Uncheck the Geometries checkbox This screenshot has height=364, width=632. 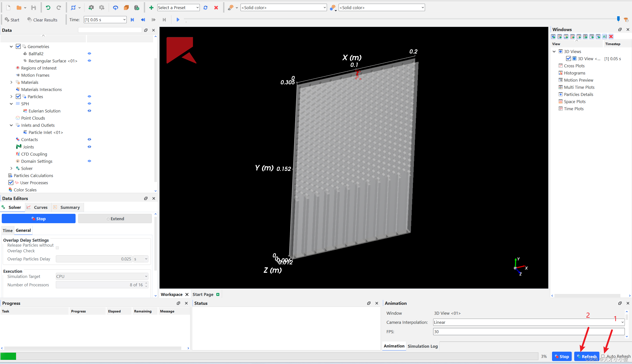tap(18, 46)
